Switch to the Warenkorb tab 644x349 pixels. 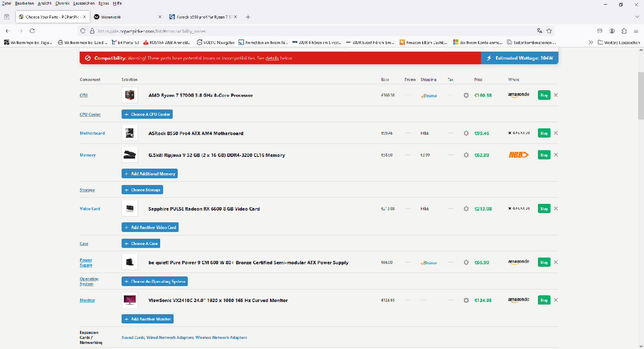click(128, 17)
